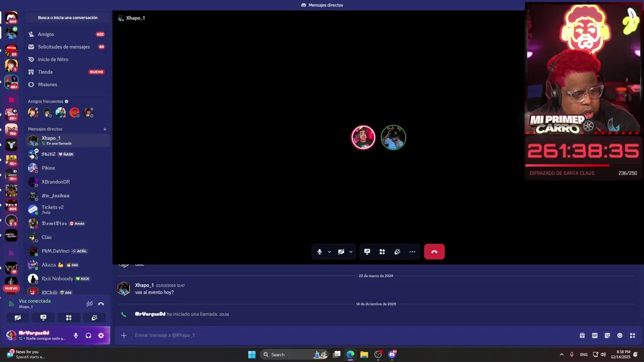Open Rxii.Noboody conversation
This screenshot has height=362, width=644.
[x=67, y=279]
